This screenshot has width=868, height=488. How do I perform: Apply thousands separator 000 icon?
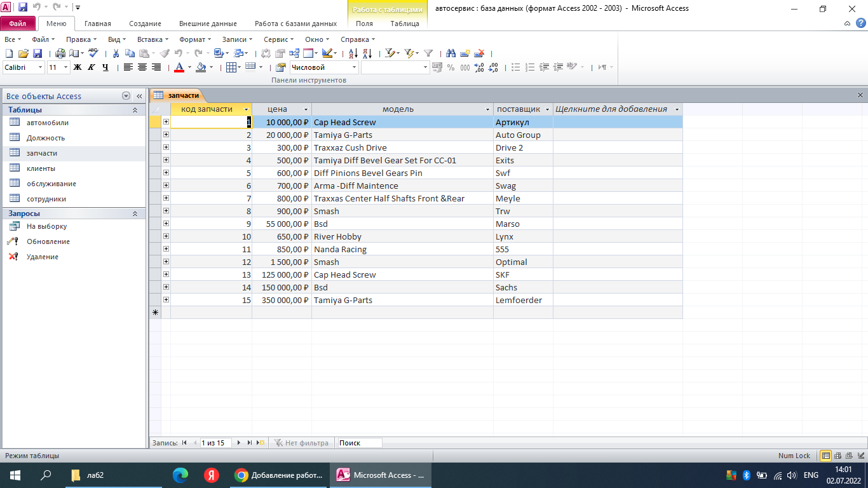point(465,67)
